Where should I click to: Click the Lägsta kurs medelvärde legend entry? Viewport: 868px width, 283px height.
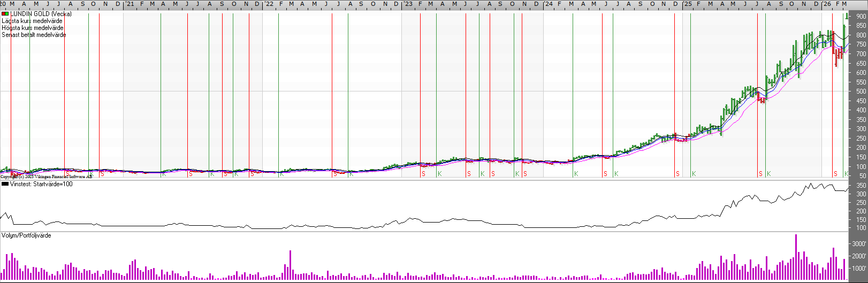click(32, 21)
